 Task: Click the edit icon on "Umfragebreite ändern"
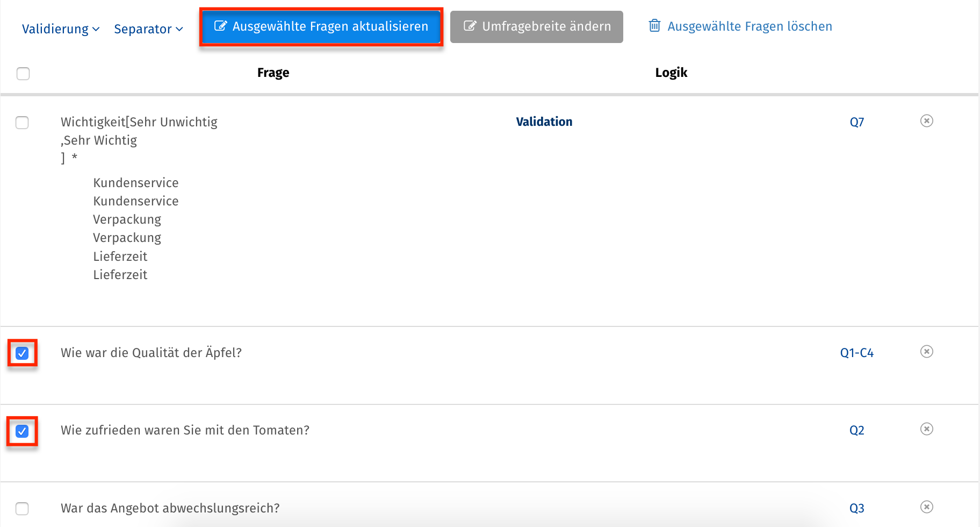tap(470, 25)
